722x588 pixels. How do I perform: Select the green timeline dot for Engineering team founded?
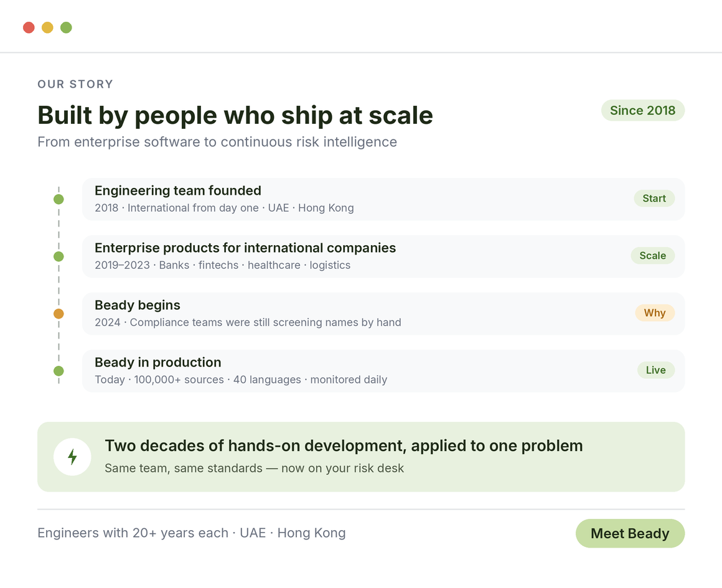click(59, 199)
